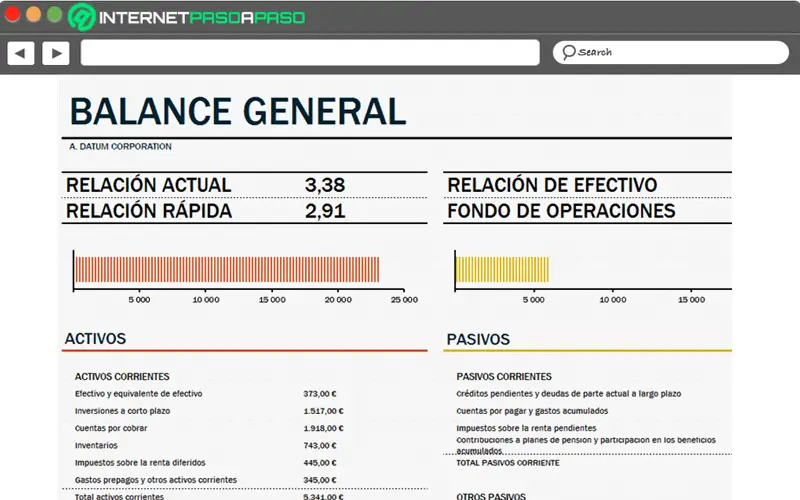Screen dimensions: 800x500
Task: Open the ACTIVOS section heading
Action: point(95,339)
